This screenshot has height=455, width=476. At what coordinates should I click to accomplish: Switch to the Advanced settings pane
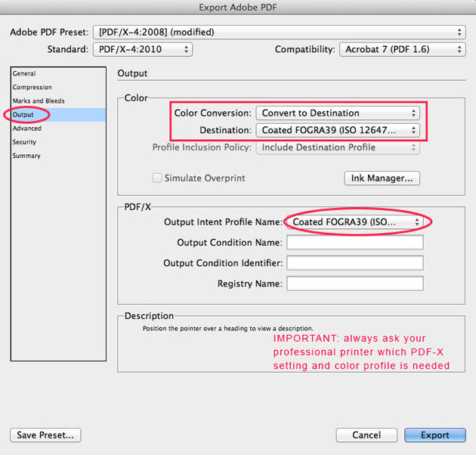[x=27, y=128]
